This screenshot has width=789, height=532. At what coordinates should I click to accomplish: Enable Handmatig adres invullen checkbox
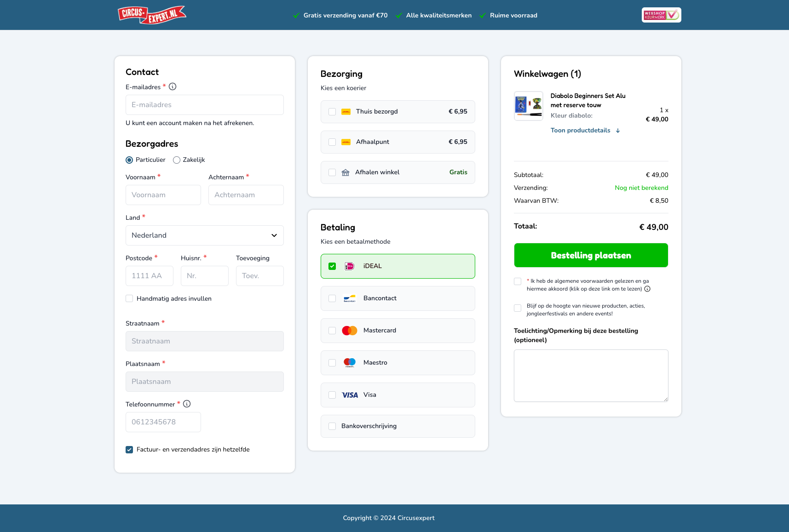(129, 298)
